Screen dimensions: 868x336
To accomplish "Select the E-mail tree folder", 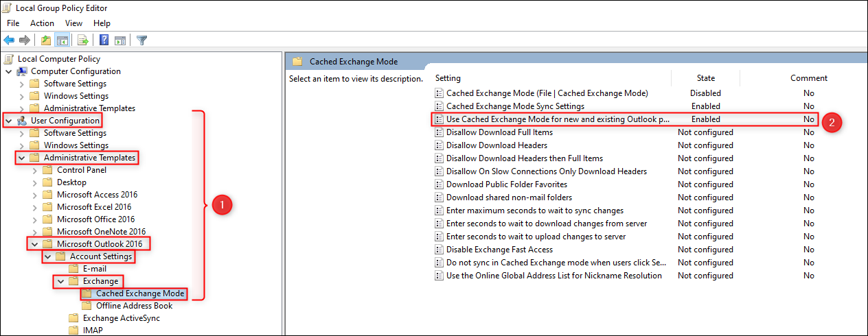I will tap(95, 269).
